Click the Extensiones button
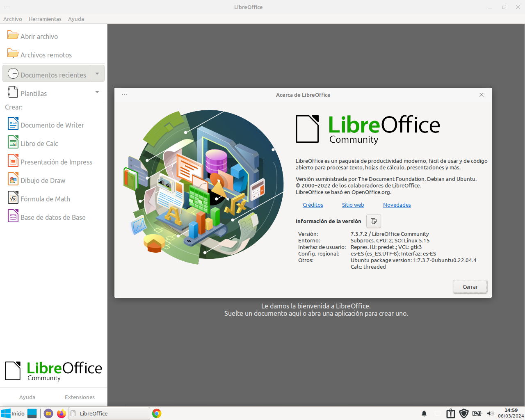The height and width of the screenshot is (420, 525). (80, 397)
